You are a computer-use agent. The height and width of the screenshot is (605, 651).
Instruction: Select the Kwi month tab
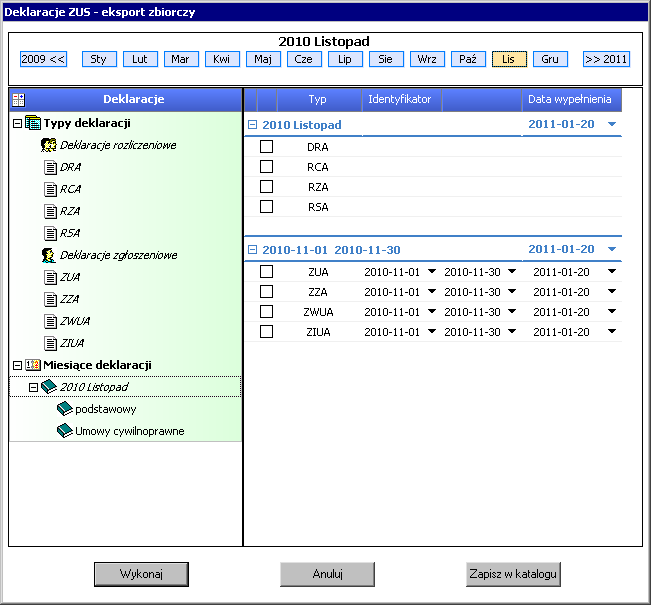222,59
